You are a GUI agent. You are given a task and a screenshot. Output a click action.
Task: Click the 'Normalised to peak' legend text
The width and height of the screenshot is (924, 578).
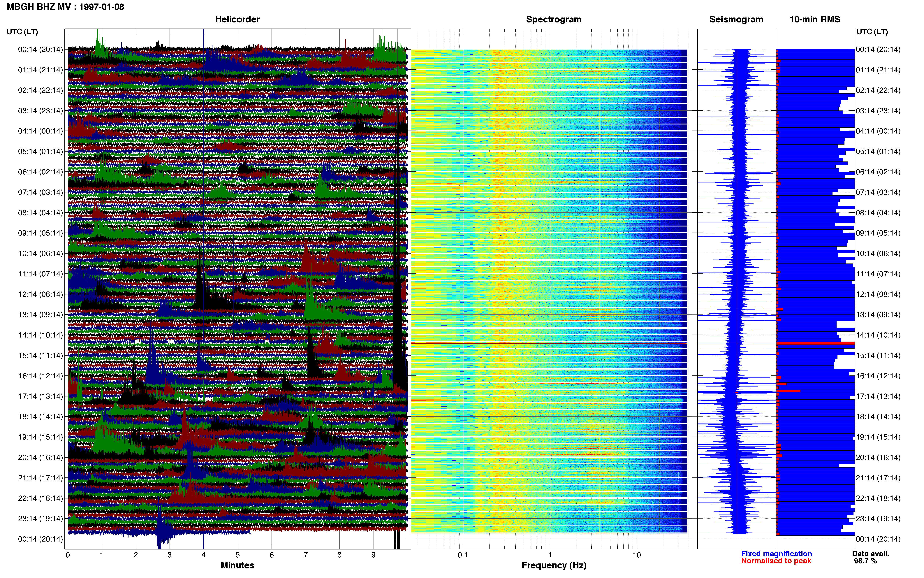[776, 561]
